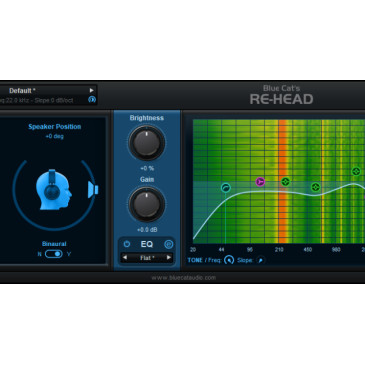Click the TONE label
Viewport: 365px width, 365px height.
(x=195, y=260)
